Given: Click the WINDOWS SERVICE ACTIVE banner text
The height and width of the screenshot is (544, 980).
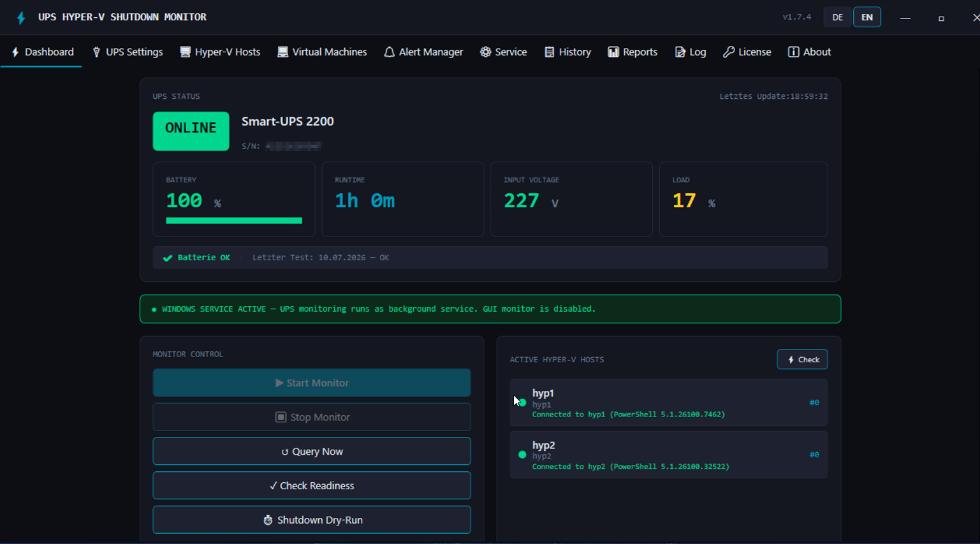Looking at the screenshot, I should 379,309.
